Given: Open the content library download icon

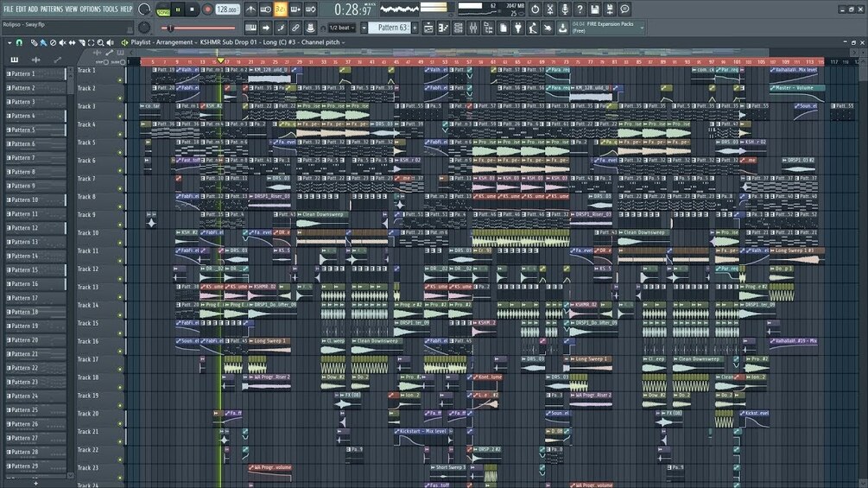Looking at the screenshot, I should click(x=562, y=27).
